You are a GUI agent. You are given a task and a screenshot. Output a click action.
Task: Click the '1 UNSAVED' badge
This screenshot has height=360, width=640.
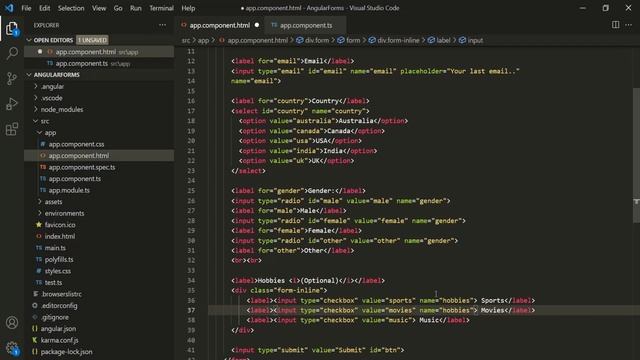(x=92, y=40)
